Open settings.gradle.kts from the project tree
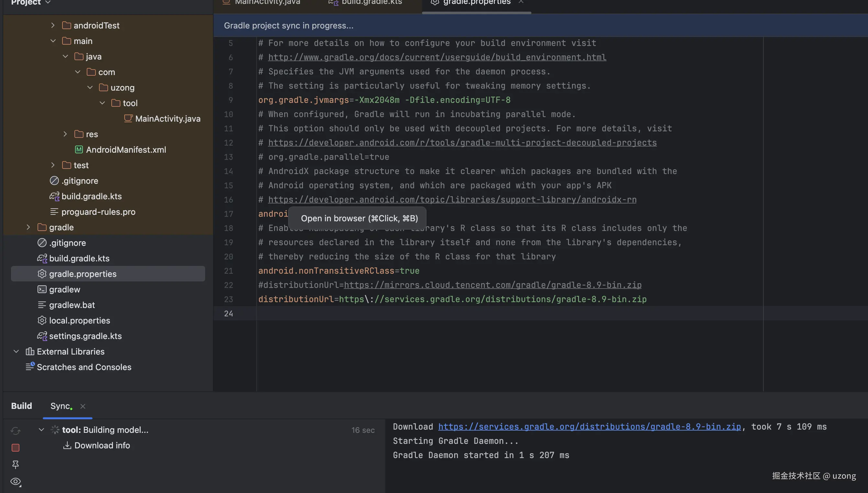The height and width of the screenshot is (493, 868). pos(85,336)
